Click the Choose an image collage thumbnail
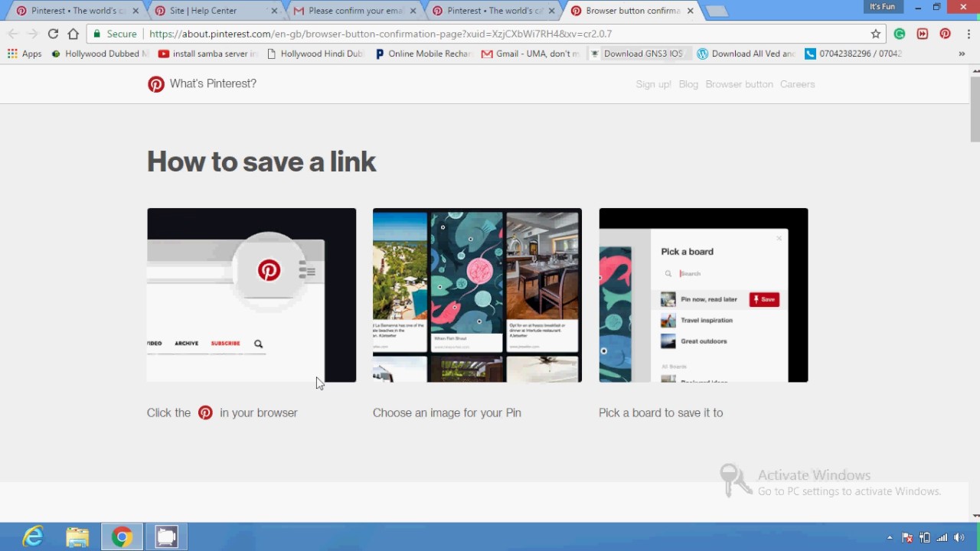Screen dimensions: 980x551 477,295
